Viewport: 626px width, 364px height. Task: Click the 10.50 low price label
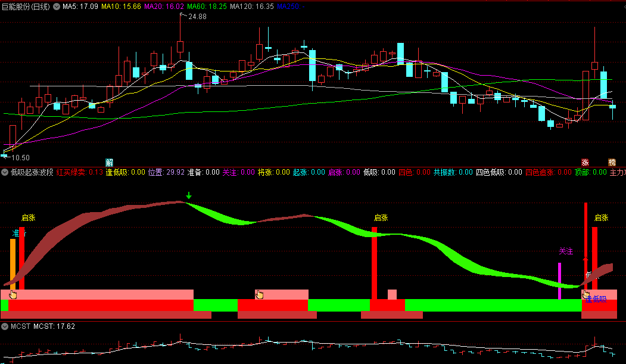[20, 158]
